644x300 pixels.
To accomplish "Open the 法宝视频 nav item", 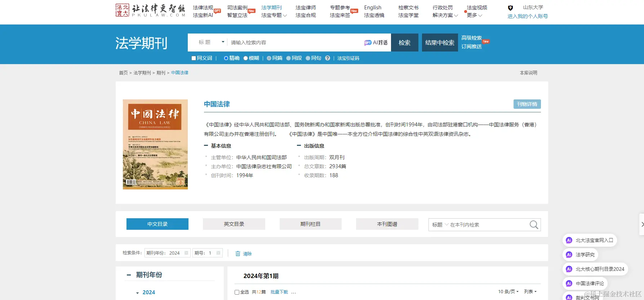I will coord(477,8).
